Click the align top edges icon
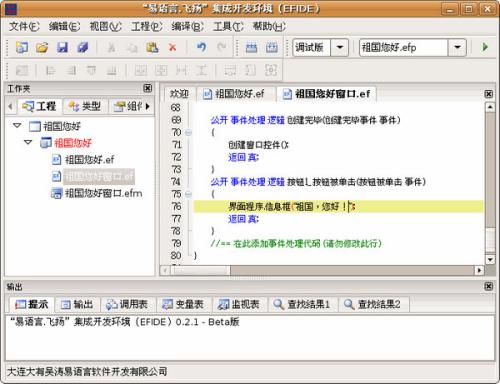The width and height of the screenshot is (500, 384). pos(91,70)
